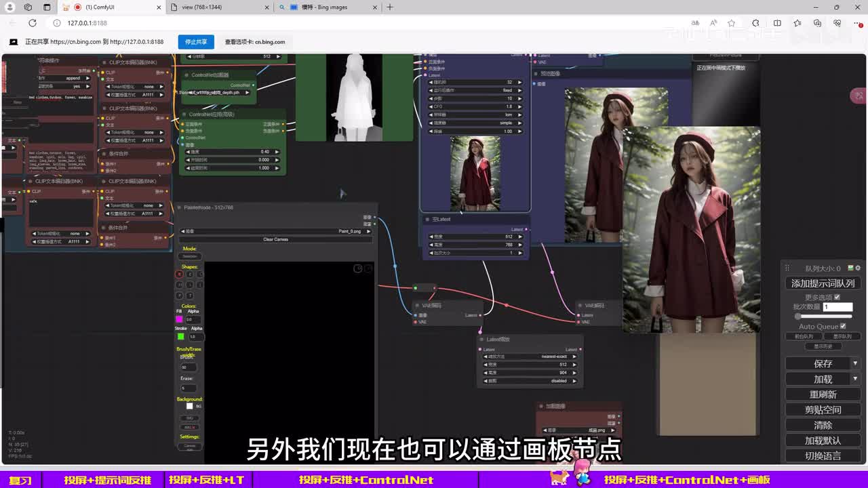Click the 批次数量 input field
This screenshot has height=488, width=868.
(x=837, y=307)
